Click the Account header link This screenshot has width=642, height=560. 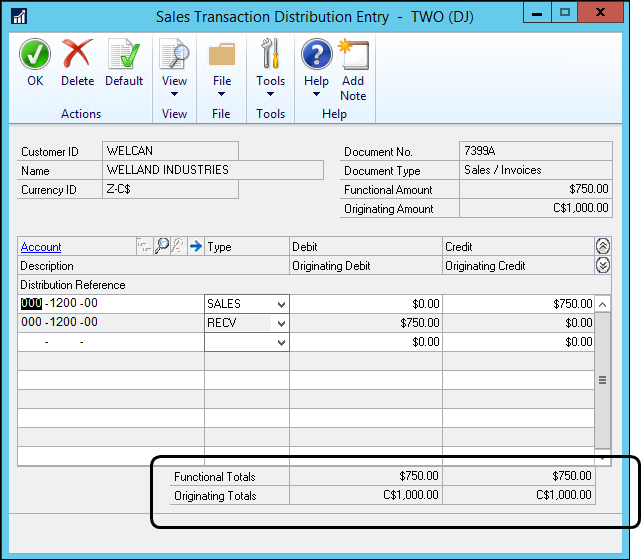coord(41,247)
